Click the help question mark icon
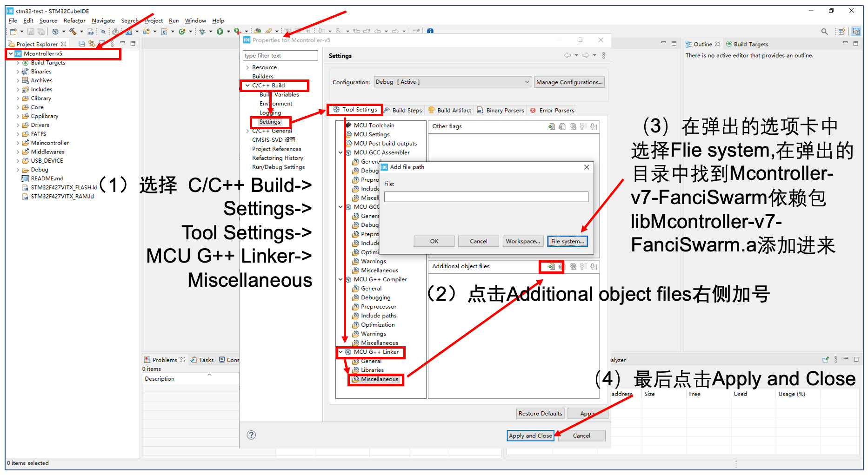Screen dimensions: 868x475 click(251, 435)
